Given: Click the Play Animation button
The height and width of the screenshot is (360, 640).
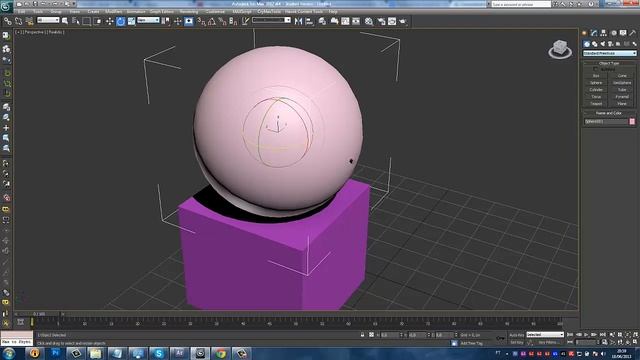Looking at the screenshot, I should 587,335.
